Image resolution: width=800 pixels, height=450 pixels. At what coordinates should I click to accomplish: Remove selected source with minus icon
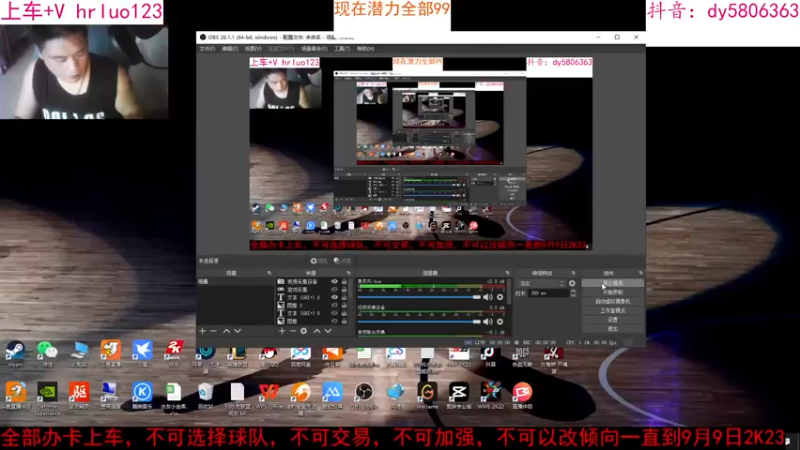(x=293, y=331)
